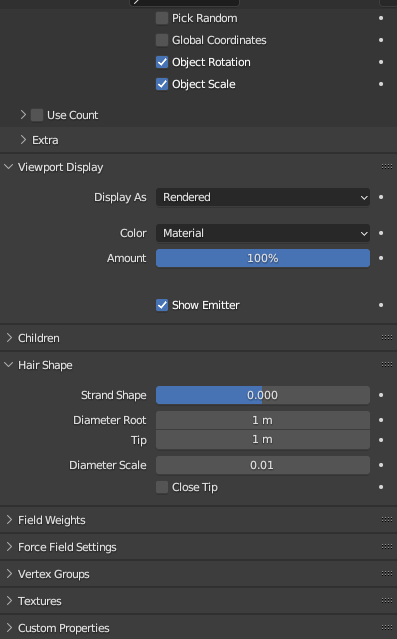Expand the Extra subpanel

pyautogui.click(x=23, y=140)
